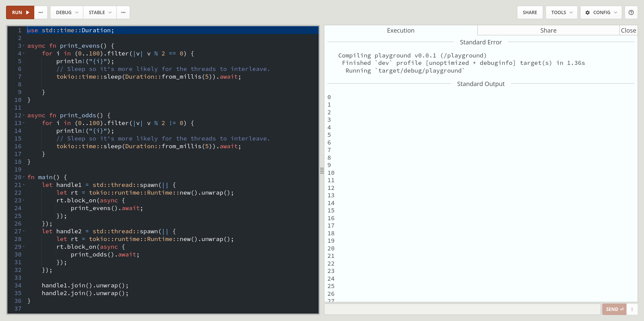Viewport: 644px width, 321px height.
Task: Open the STABLE channel dropdown
Action: click(100, 12)
